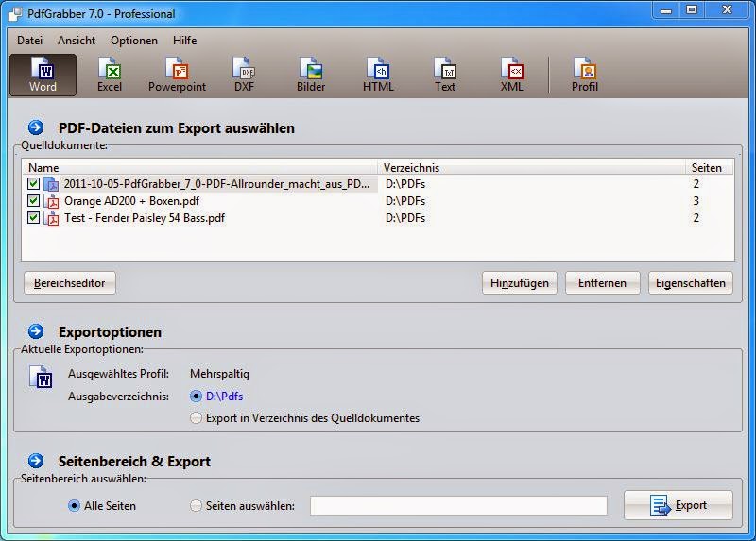Select the Seiten auswählen radio button
756x541 pixels.
pos(196,506)
